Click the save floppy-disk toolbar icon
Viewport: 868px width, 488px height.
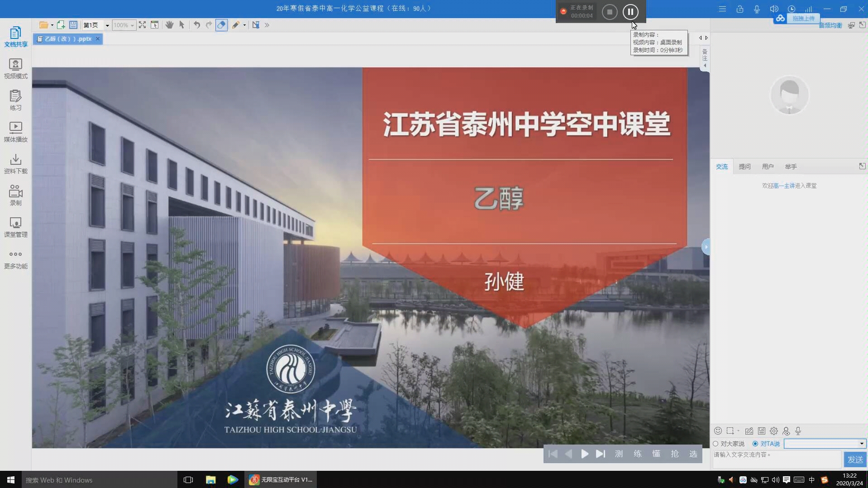pos(73,25)
